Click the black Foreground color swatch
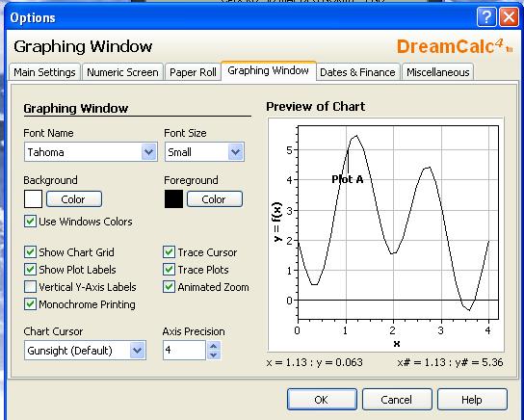 coord(173,199)
